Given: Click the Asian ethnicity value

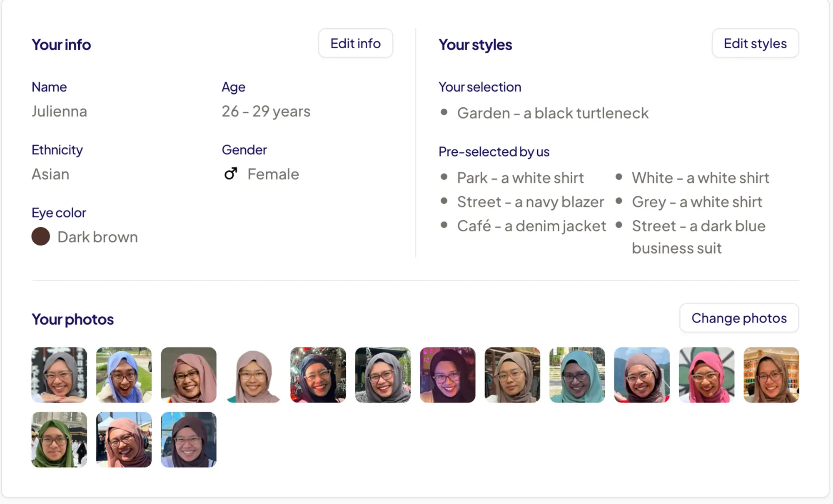Looking at the screenshot, I should click(x=50, y=174).
